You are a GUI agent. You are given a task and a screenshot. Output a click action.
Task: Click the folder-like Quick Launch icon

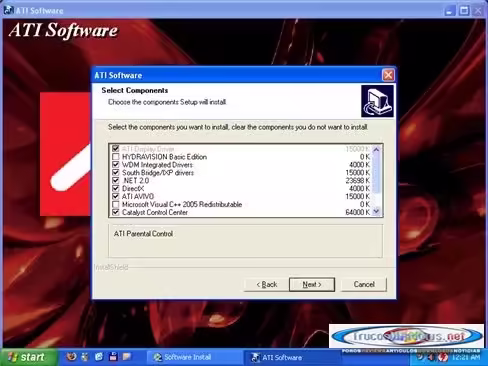pos(127,357)
